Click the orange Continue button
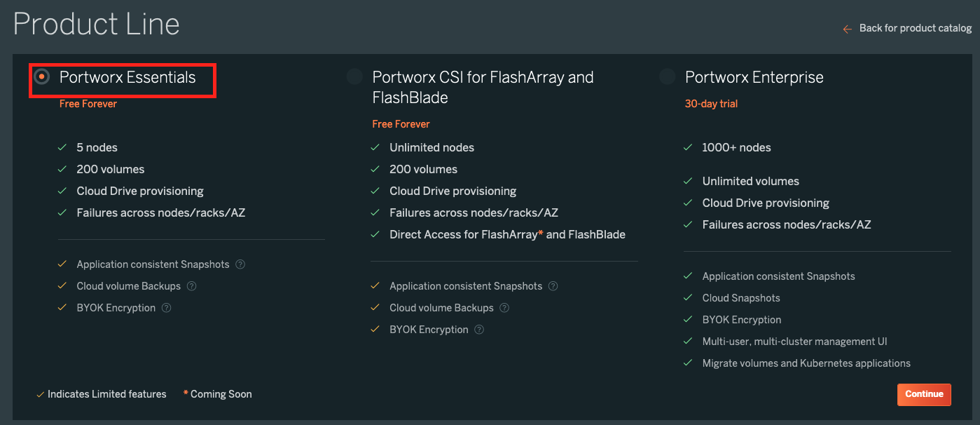The height and width of the screenshot is (425, 980). point(924,394)
